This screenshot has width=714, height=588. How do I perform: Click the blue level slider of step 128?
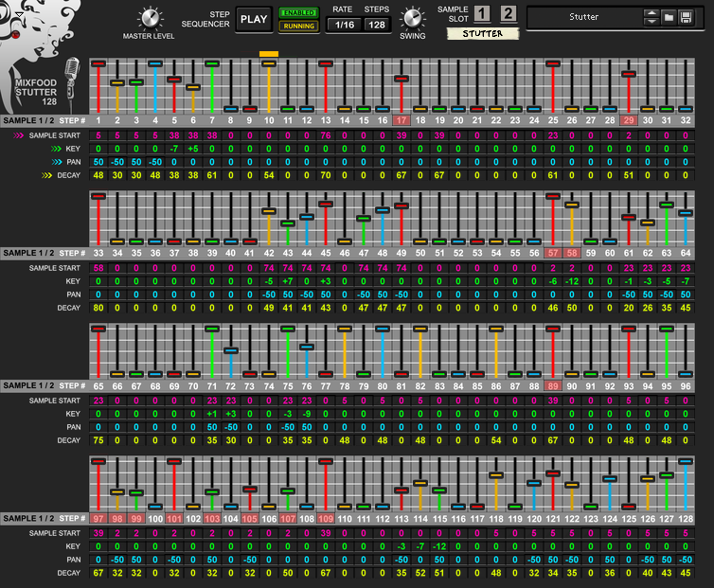click(x=686, y=461)
